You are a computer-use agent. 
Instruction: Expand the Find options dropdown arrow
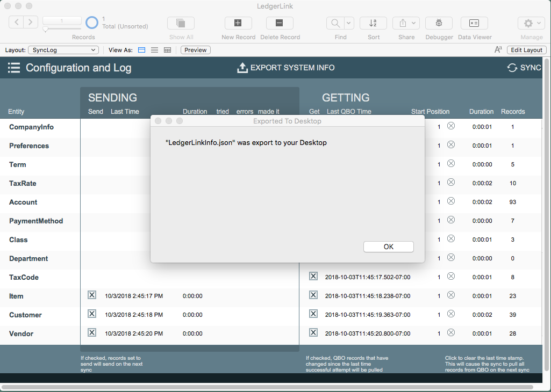348,23
